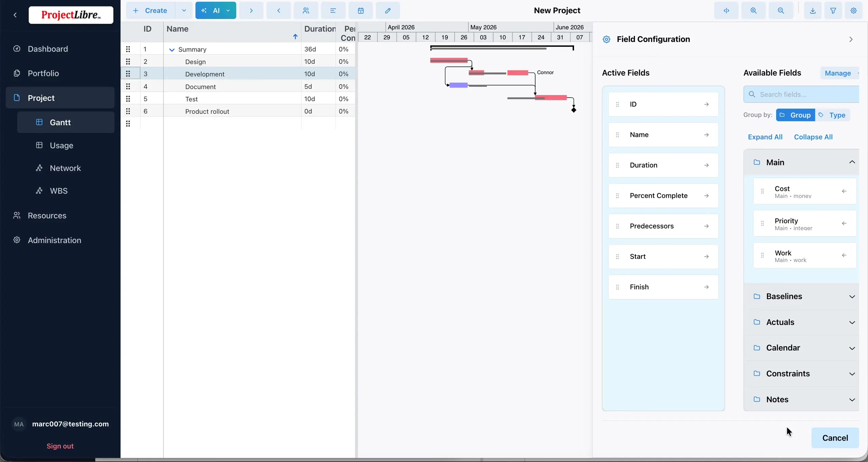
Task: Remove the Finish field using its arrow
Action: (x=706, y=287)
